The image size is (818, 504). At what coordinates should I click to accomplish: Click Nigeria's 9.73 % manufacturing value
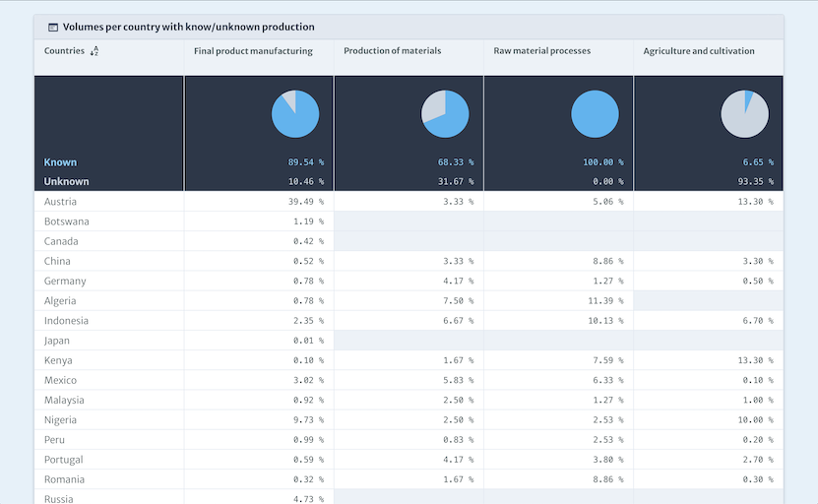[x=308, y=420]
